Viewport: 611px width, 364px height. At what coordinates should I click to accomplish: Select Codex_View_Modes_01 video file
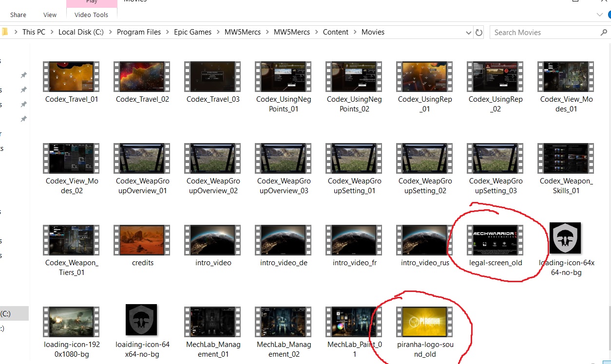(x=566, y=77)
